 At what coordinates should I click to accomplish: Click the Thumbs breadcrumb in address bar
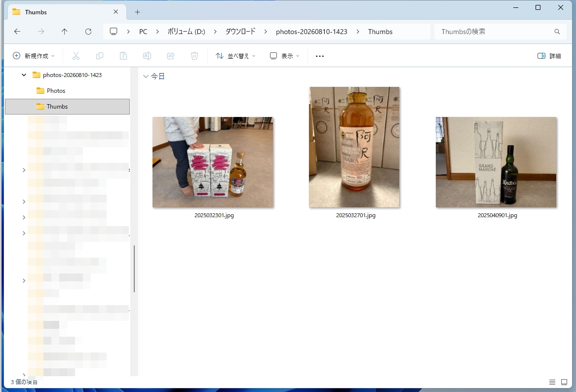point(380,32)
